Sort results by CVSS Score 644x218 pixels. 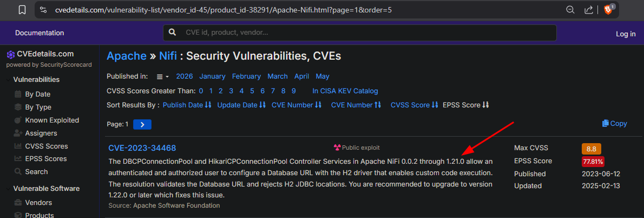[x=414, y=105]
